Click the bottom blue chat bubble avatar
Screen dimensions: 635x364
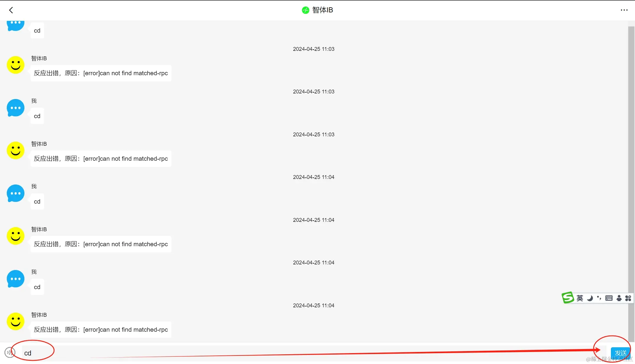click(x=16, y=279)
